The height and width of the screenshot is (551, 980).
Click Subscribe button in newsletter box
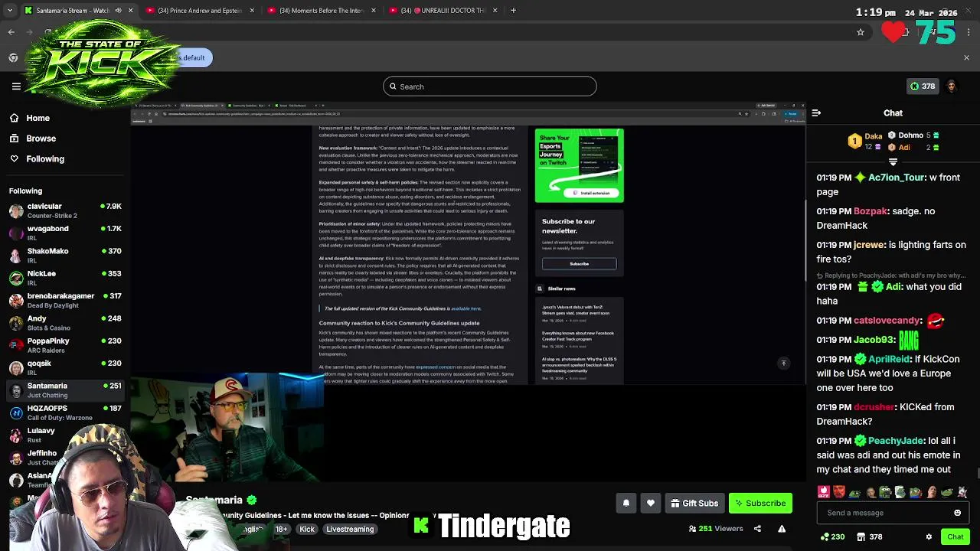click(x=579, y=264)
